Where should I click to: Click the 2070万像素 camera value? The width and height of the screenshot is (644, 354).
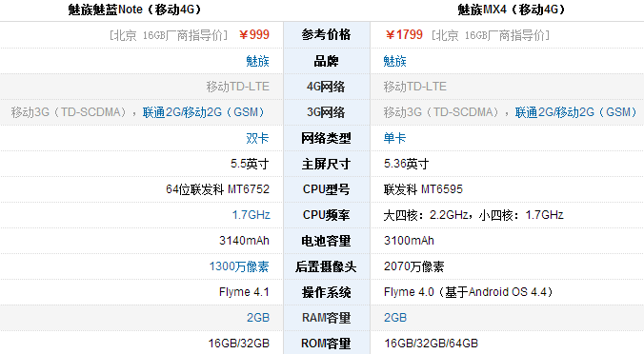[413, 266]
